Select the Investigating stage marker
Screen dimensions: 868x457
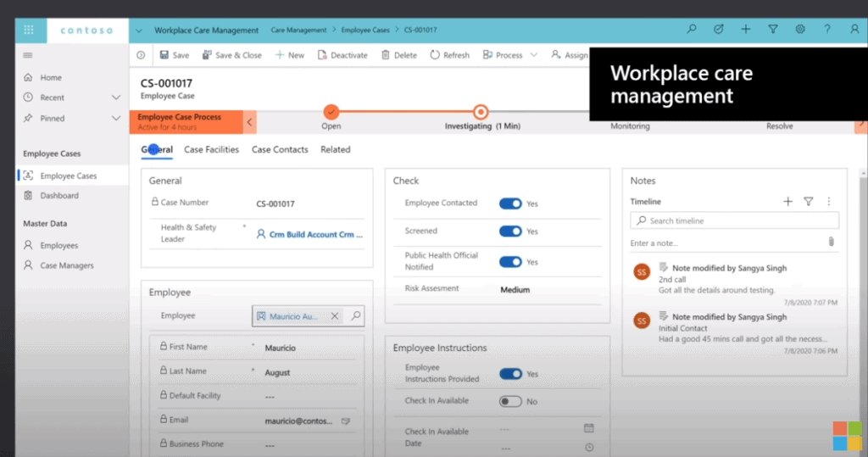[x=481, y=112]
